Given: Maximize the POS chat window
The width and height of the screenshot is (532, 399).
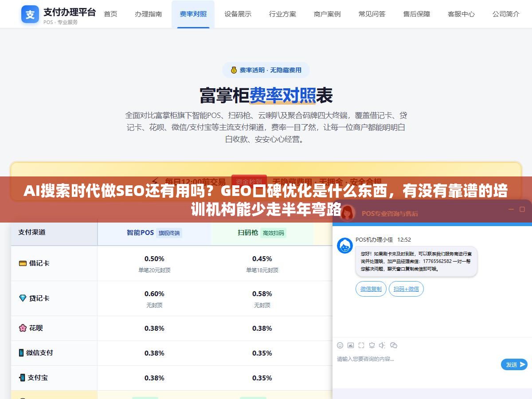Looking at the screenshot, I should [521, 209].
